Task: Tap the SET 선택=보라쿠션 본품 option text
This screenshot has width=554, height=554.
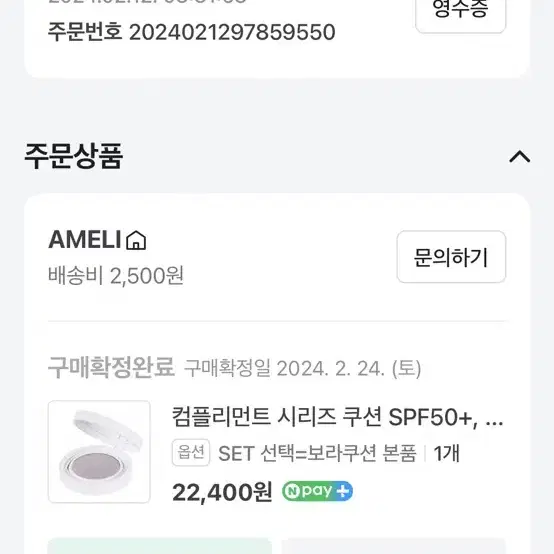Action: 317,453
